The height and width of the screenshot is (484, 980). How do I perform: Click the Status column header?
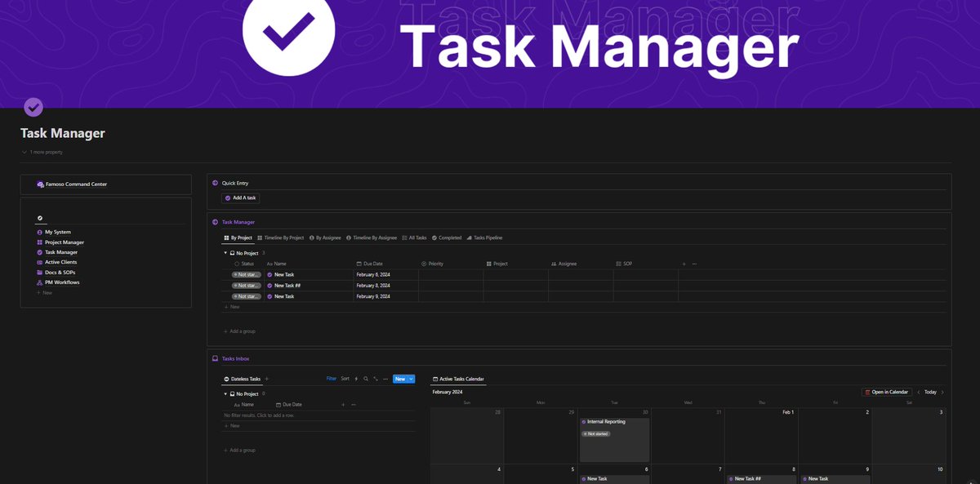[244, 264]
